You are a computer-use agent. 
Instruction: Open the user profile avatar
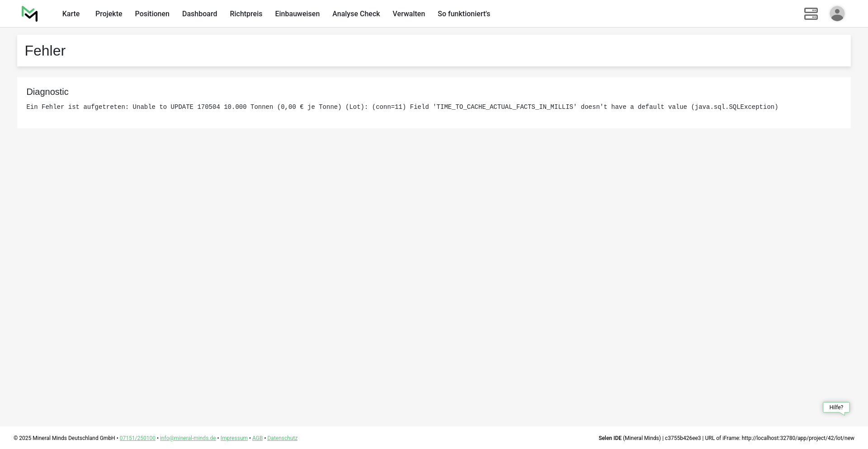837,14
